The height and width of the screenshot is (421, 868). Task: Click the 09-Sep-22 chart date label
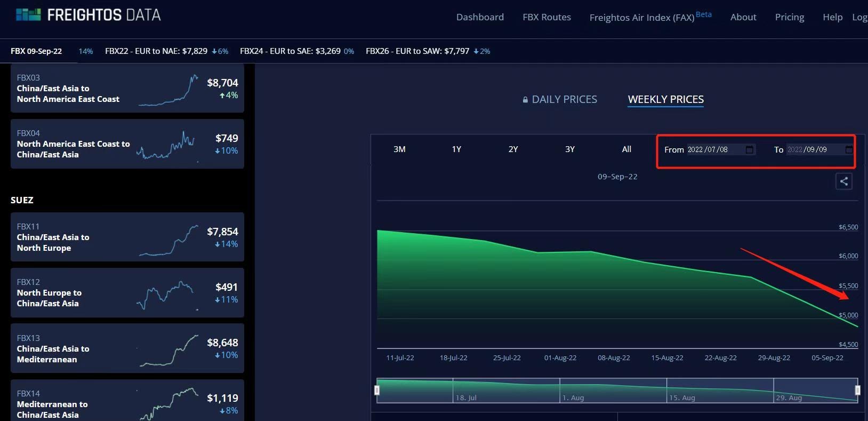pyautogui.click(x=617, y=177)
